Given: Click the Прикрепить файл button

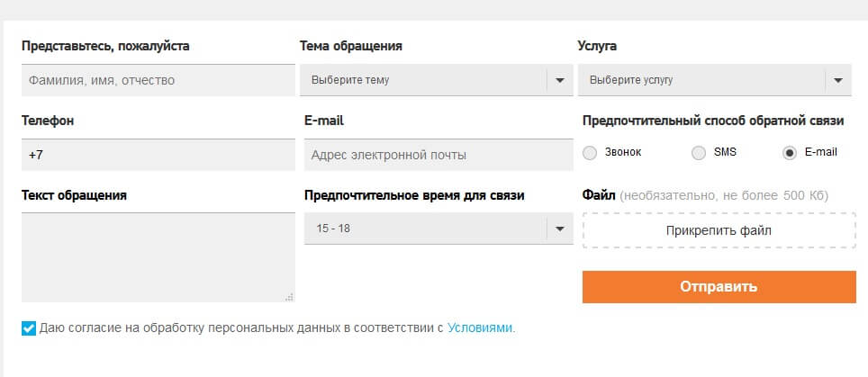Looking at the screenshot, I should coord(719,230).
